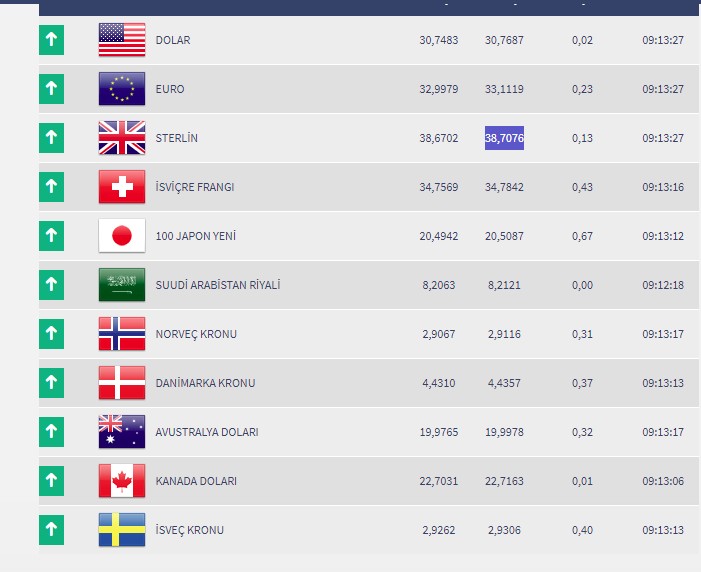Screen dimensions: 701x572
Task: Click the Denmark flag icon
Action: 122,382
